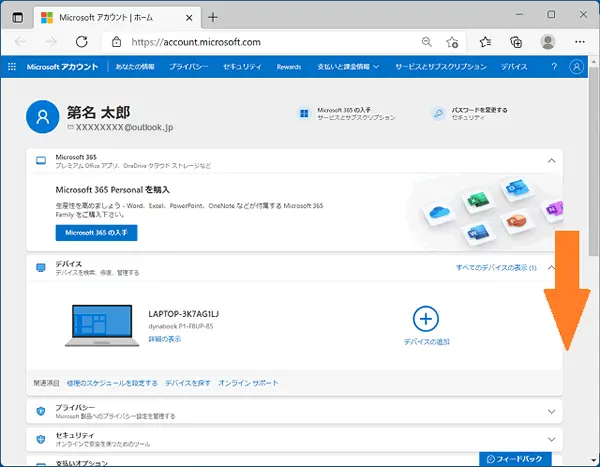The height and width of the screenshot is (467, 600).
Task: Click the セキュリティ shield icon
Action: tap(41, 439)
